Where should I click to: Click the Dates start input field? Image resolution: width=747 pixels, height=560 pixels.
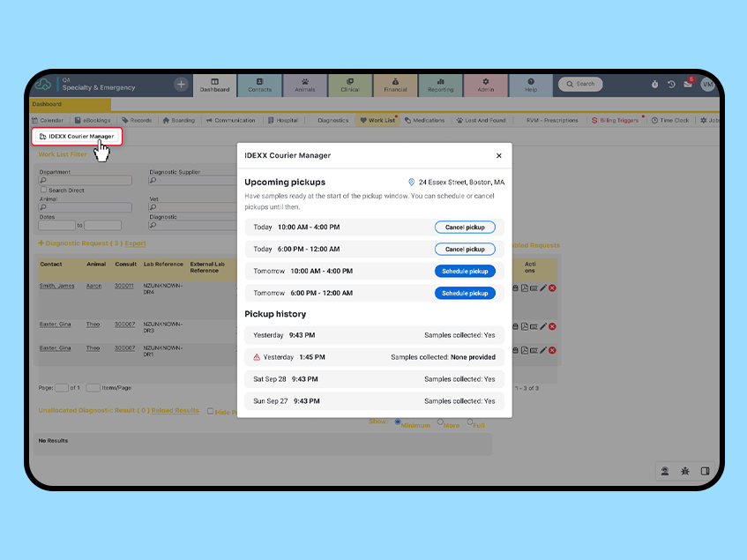[x=56, y=225]
